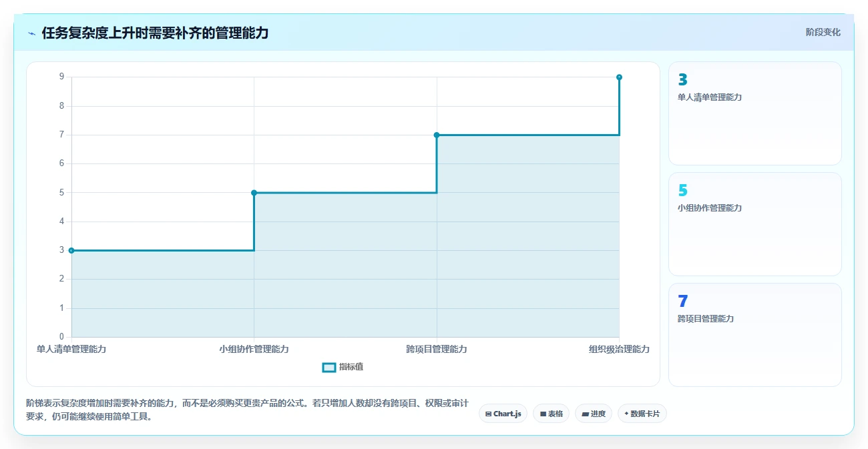Click the y-axis tick label 0
Screen dimensions: 868x449
61,337
